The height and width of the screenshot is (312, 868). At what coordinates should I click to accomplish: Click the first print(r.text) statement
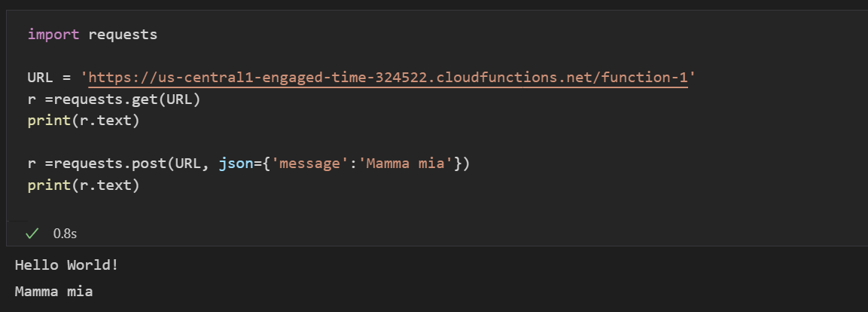[x=84, y=121]
